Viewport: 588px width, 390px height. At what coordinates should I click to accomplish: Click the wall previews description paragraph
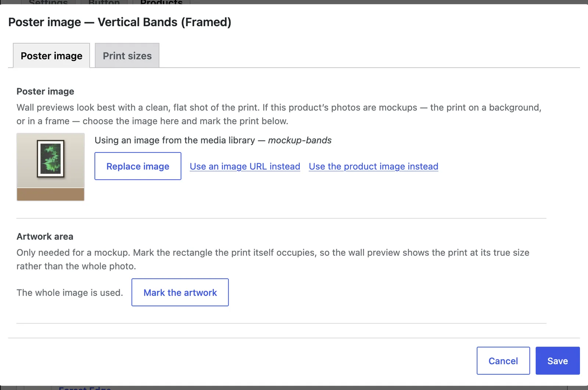tap(279, 114)
